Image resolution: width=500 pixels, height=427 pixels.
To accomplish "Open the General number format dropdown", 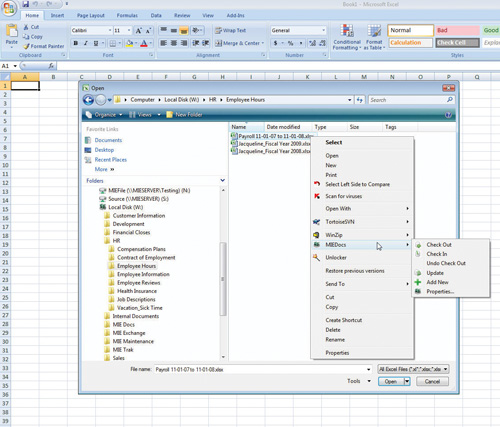I will pos(323,30).
